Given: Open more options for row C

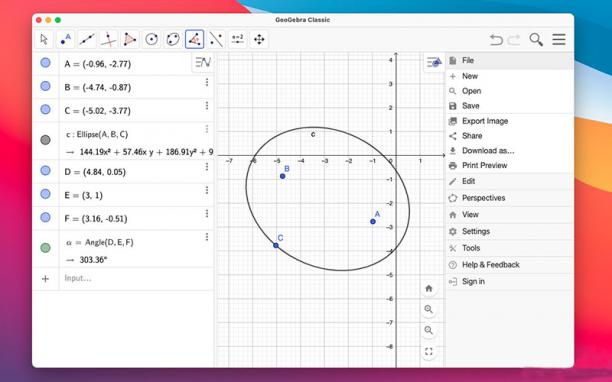Looking at the screenshot, I should [x=207, y=105].
